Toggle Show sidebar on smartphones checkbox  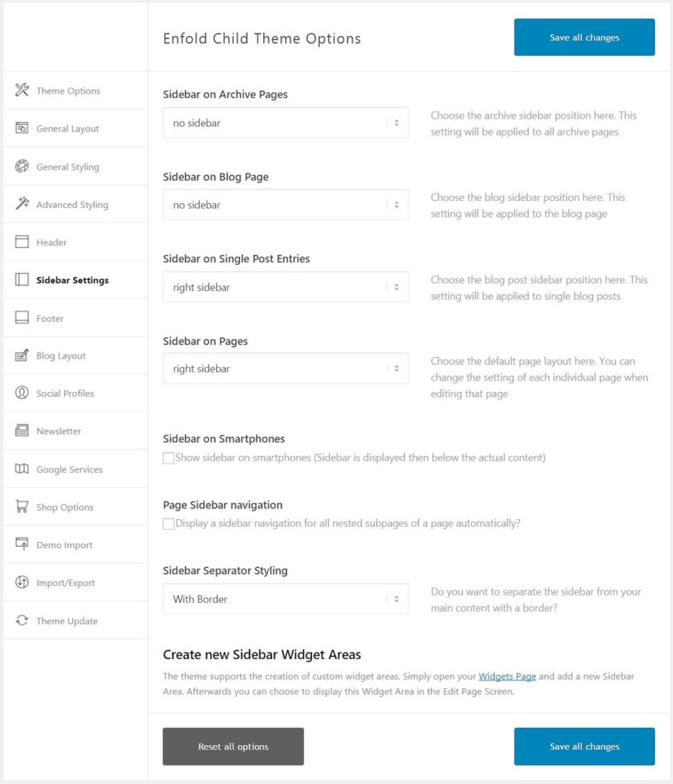167,457
